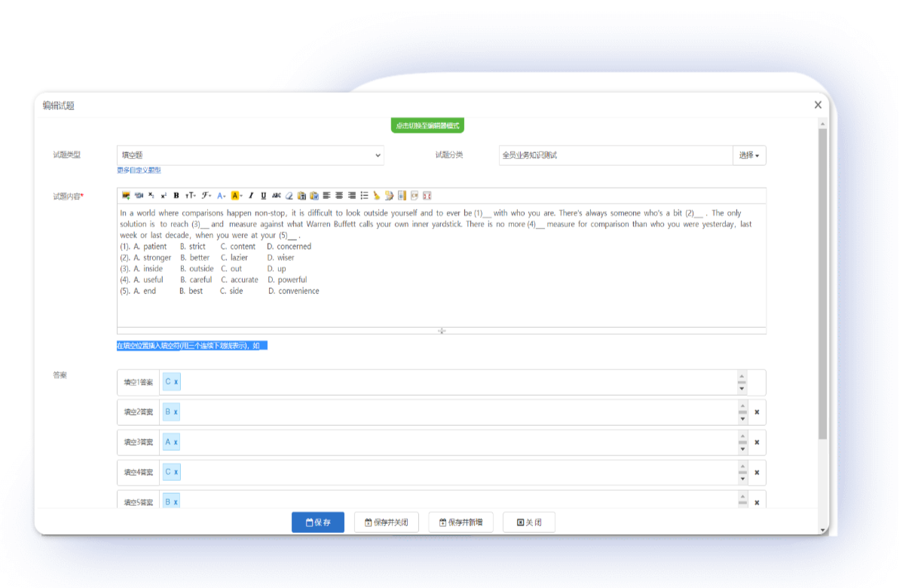
Task: Click the subscript icon in the toolbar
Action: (151, 196)
